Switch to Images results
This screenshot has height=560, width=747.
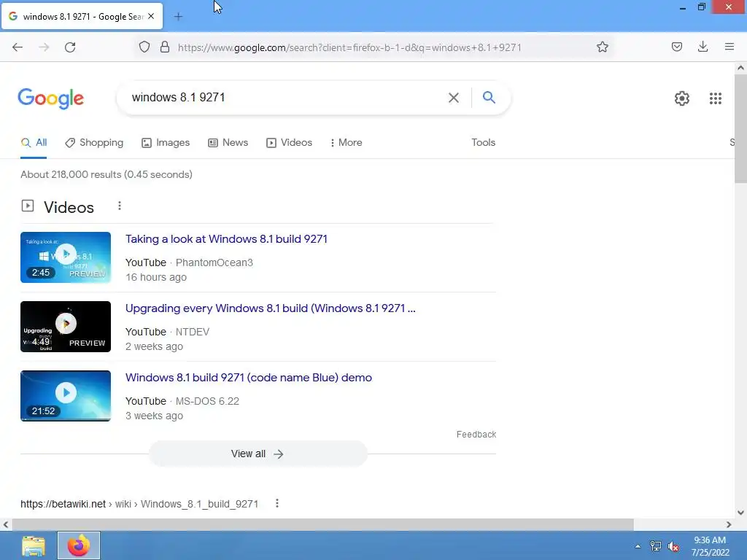click(x=166, y=142)
